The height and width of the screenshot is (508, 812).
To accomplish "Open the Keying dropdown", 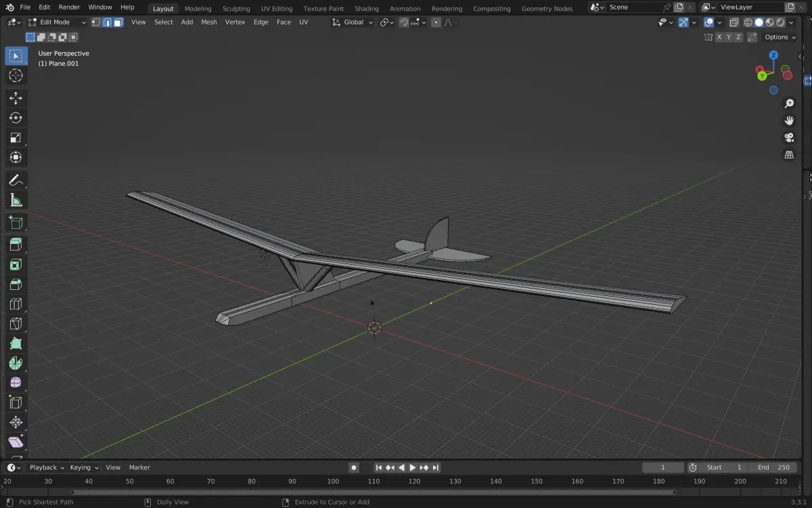I will (84, 467).
